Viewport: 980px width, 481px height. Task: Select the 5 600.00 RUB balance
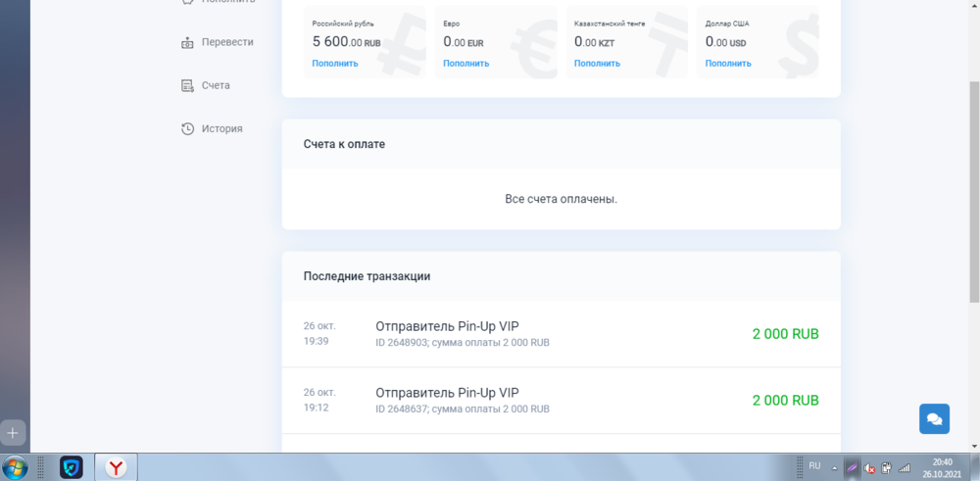click(x=346, y=42)
